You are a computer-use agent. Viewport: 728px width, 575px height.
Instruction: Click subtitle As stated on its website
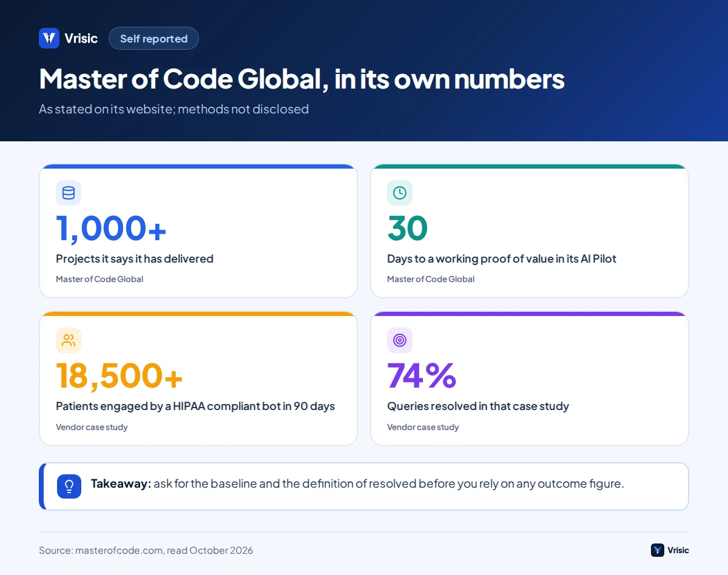(174, 109)
